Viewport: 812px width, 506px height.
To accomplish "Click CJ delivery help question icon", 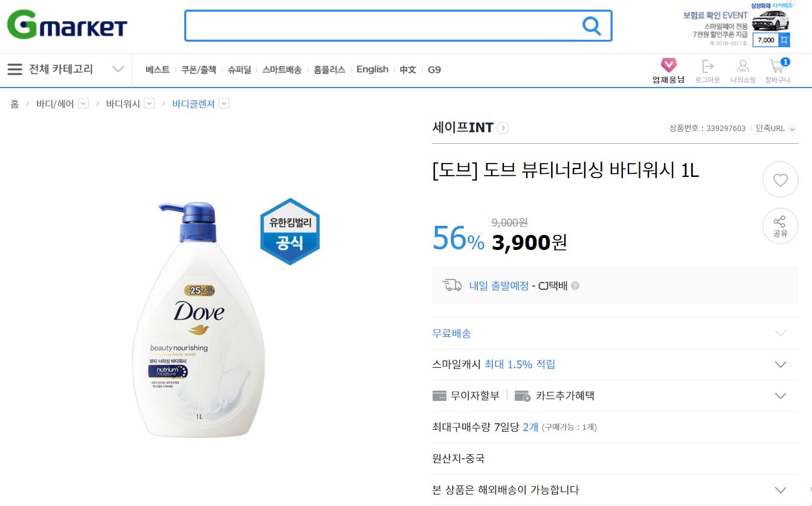I will point(575,286).
